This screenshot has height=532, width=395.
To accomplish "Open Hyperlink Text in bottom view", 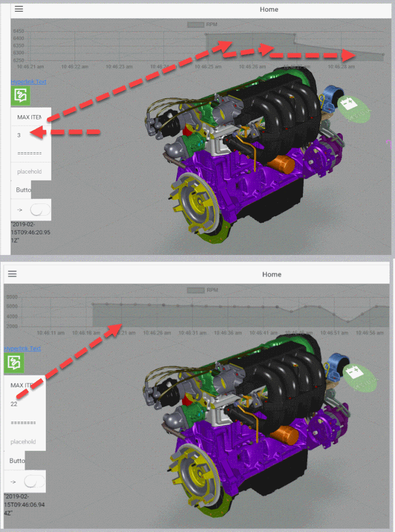I will pos(22,348).
